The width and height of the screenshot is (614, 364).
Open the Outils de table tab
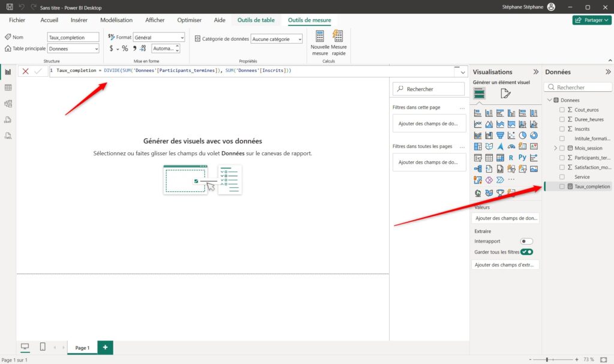click(x=255, y=20)
